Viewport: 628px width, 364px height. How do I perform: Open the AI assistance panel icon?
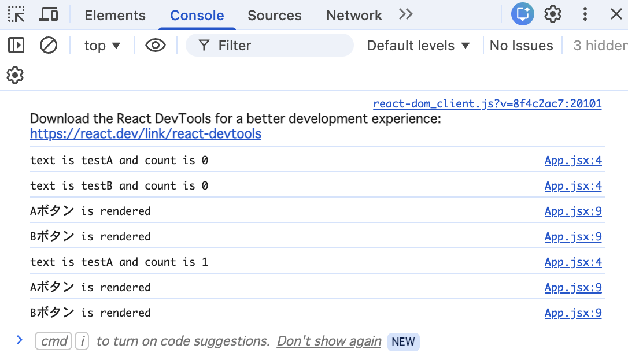522,14
